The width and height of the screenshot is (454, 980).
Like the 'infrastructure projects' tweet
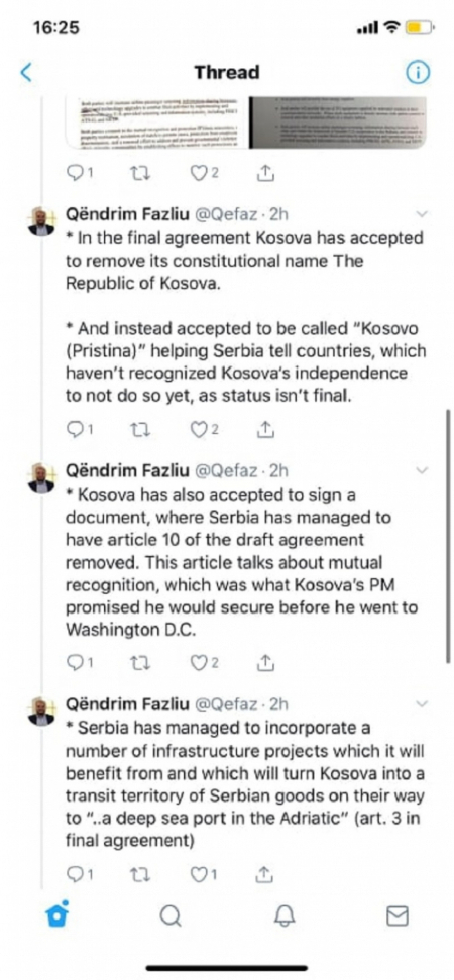pyautogui.click(x=199, y=875)
